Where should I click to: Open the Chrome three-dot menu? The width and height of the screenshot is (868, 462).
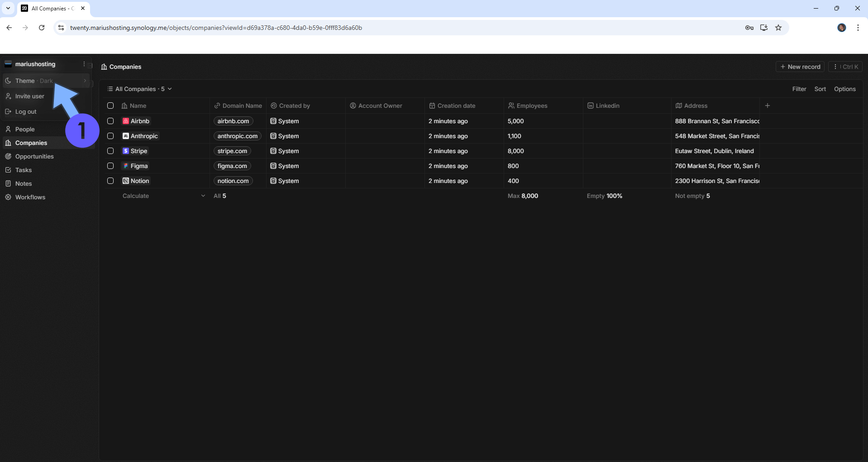[x=858, y=28]
